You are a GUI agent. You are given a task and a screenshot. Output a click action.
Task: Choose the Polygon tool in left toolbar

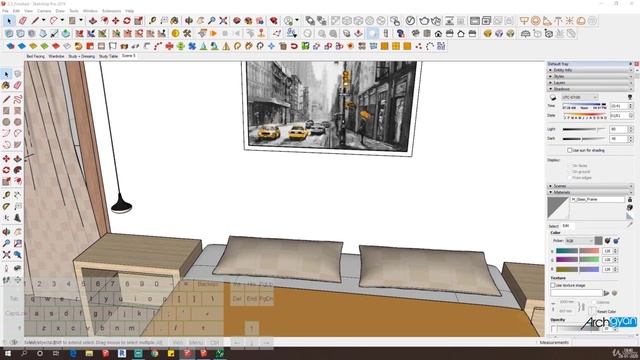[18, 122]
